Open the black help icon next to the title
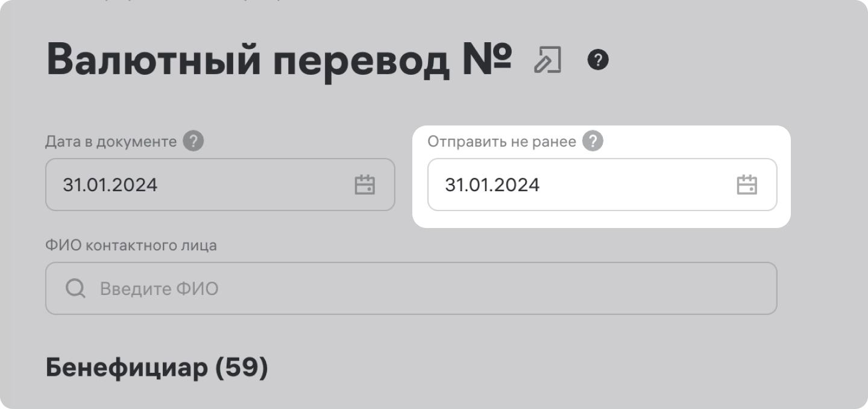 [x=599, y=60]
